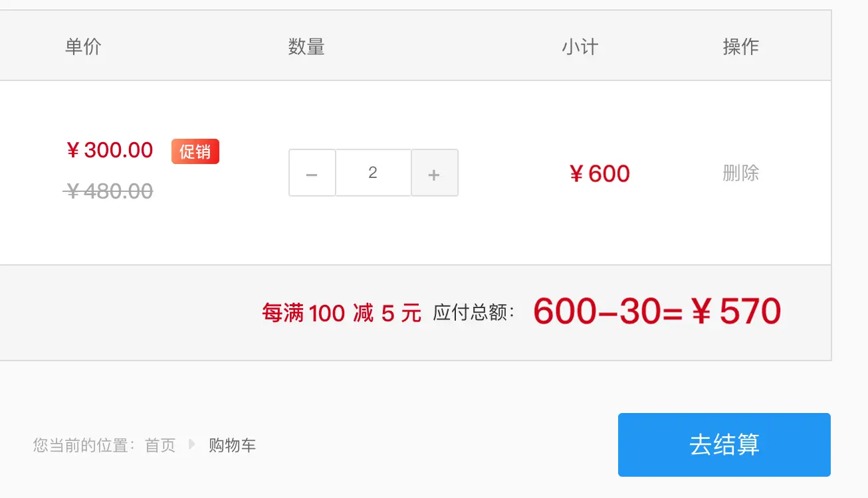
Task: Click the 小计 column header
Action: click(580, 46)
